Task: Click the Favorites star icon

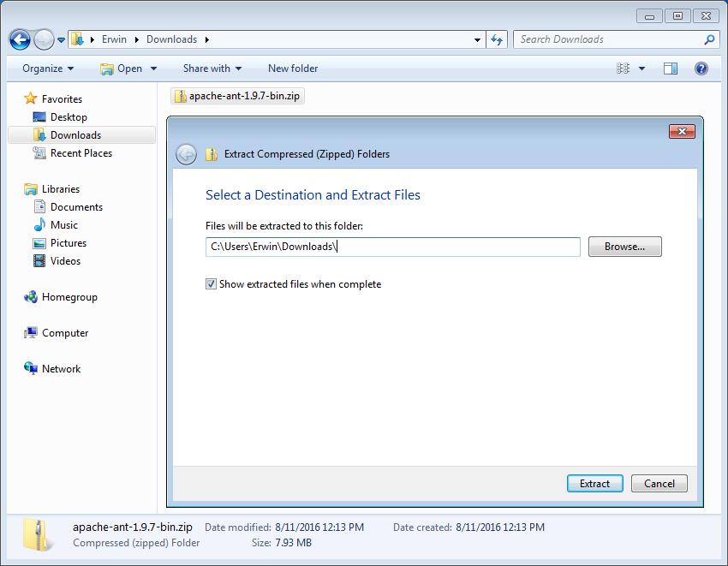Action: click(x=31, y=98)
